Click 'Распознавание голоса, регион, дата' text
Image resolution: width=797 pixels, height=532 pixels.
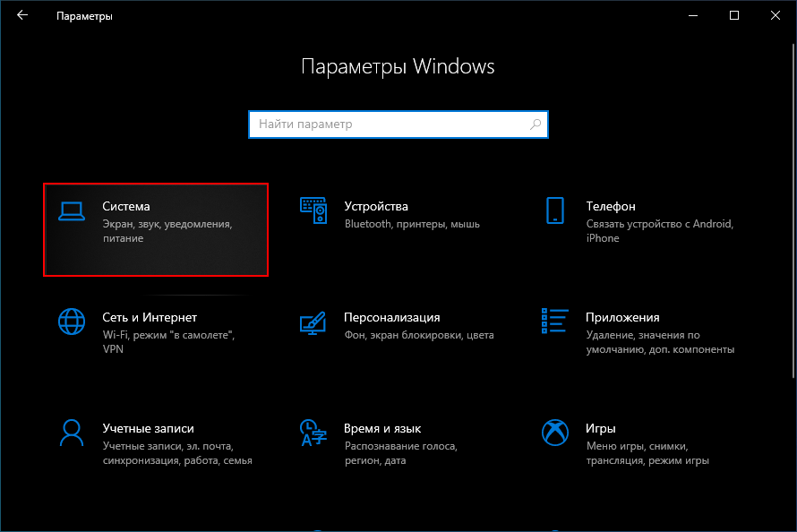(401, 453)
